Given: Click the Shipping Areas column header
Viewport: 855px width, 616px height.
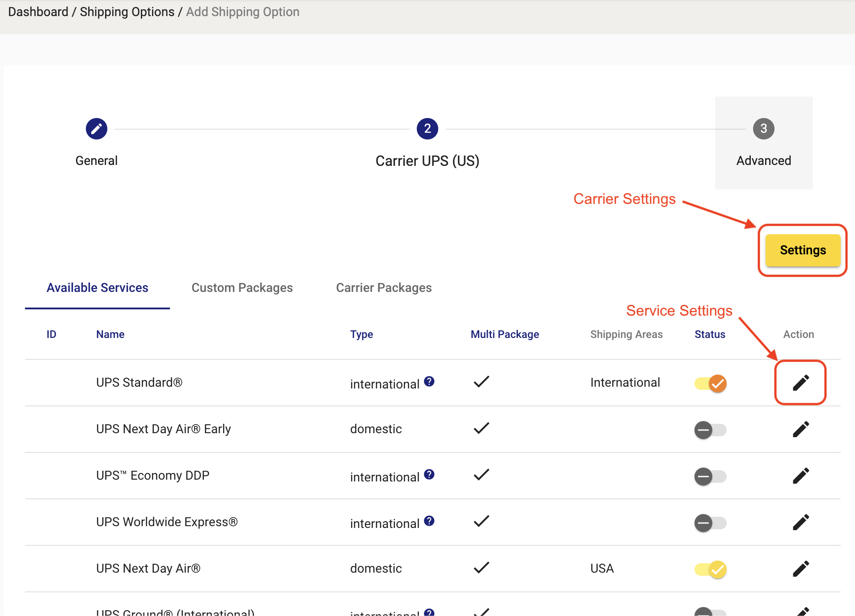Looking at the screenshot, I should point(626,334).
